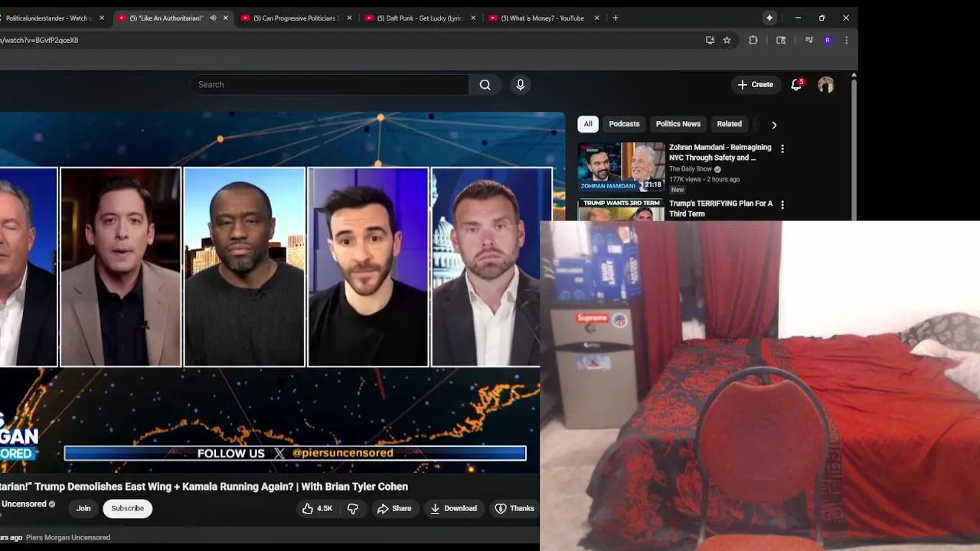Open the Trump Wants 3rd Term thumbnail
Viewport: 980px width, 551px height.
621,210
